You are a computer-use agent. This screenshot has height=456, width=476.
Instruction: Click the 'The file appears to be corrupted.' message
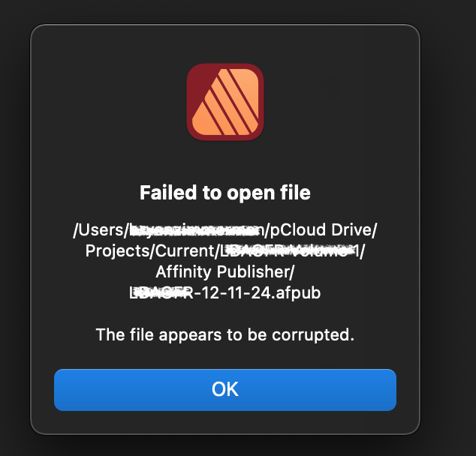point(225,334)
